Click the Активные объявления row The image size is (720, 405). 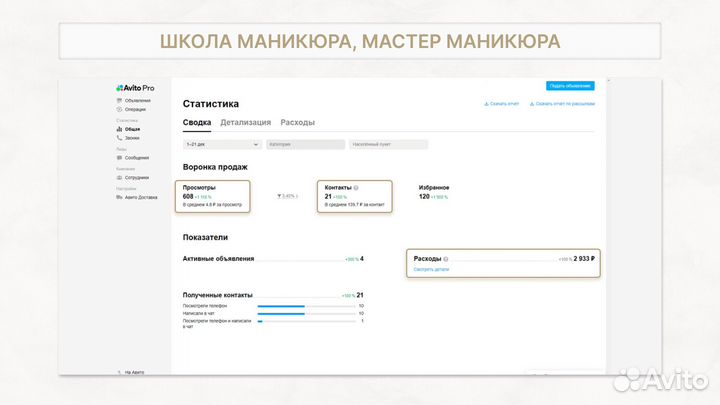[273, 259]
